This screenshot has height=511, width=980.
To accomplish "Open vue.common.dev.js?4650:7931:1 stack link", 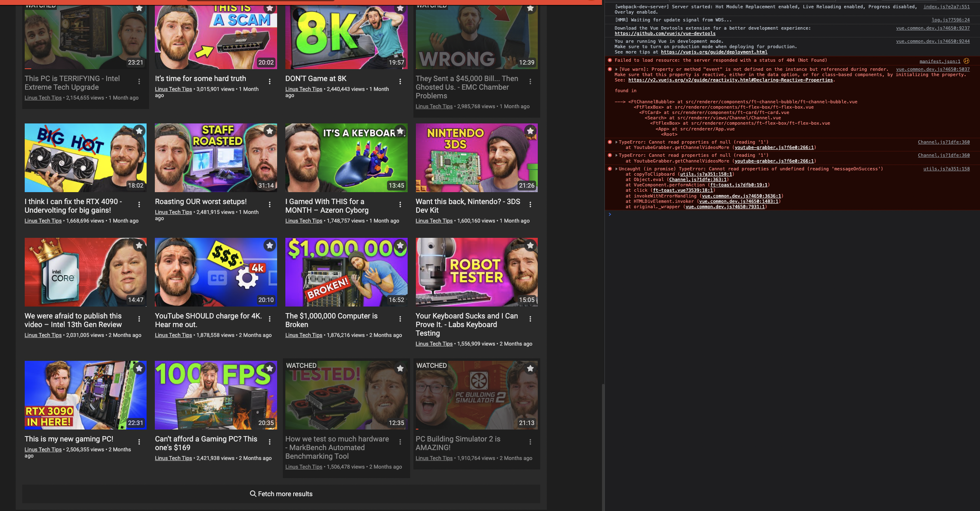I will [725, 207].
